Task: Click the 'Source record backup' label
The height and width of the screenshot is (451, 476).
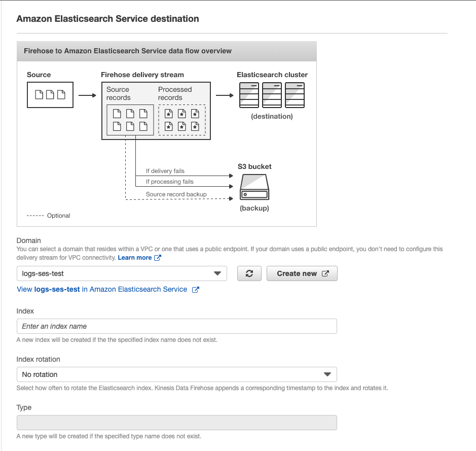Action: click(176, 194)
